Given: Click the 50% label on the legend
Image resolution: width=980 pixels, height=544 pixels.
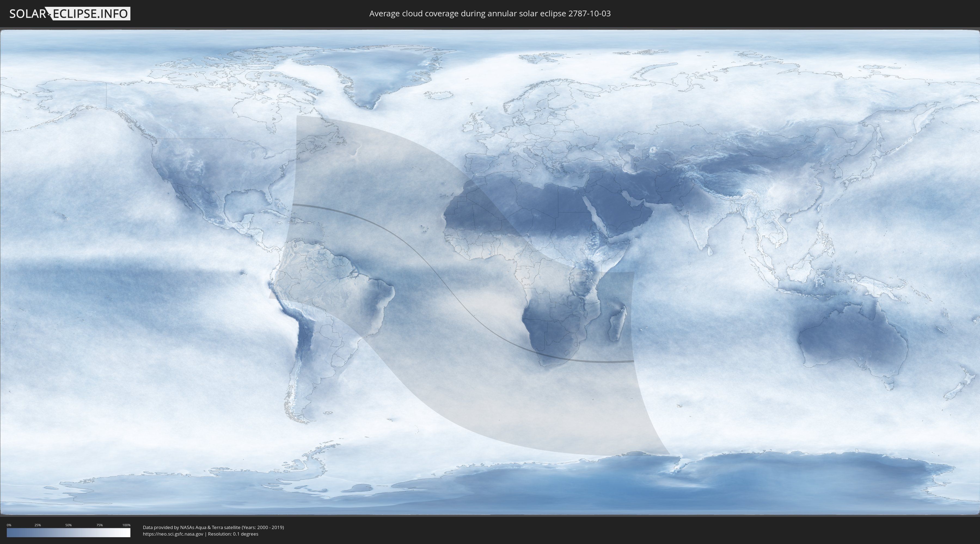Looking at the screenshot, I should 69,525.
